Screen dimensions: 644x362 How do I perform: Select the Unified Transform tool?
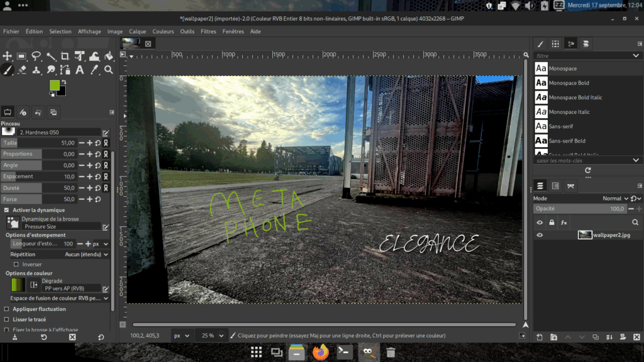80,56
